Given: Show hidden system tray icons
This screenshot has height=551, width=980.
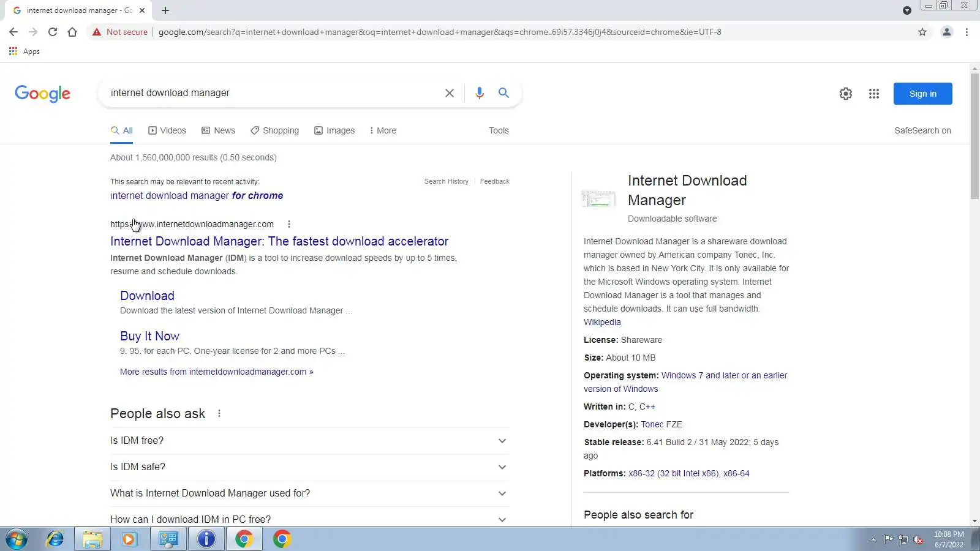Looking at the screenshot, I should (x=873, y=539).
